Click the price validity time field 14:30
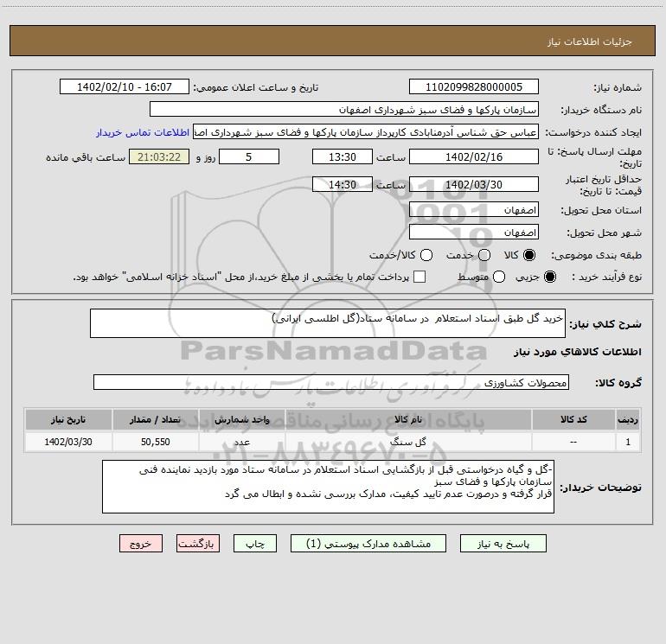Screen dimensions: 666x644 (x=343, y=184)
